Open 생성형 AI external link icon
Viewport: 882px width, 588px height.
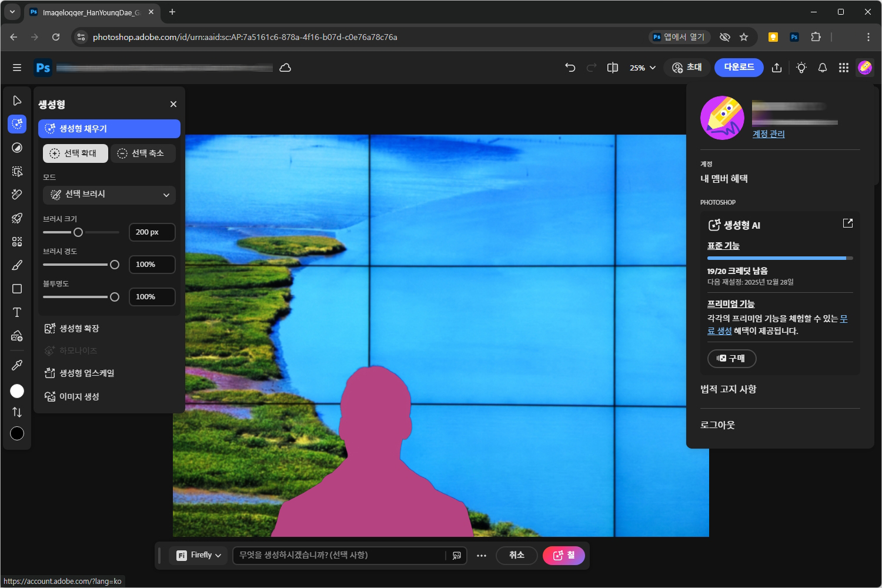(848, 223)
